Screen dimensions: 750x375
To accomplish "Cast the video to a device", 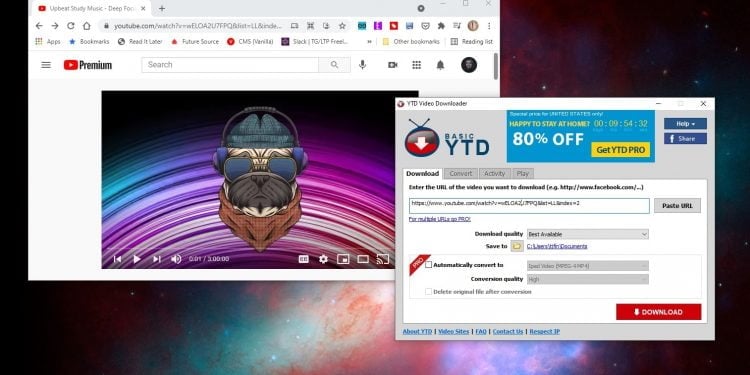I will (383, 259).
